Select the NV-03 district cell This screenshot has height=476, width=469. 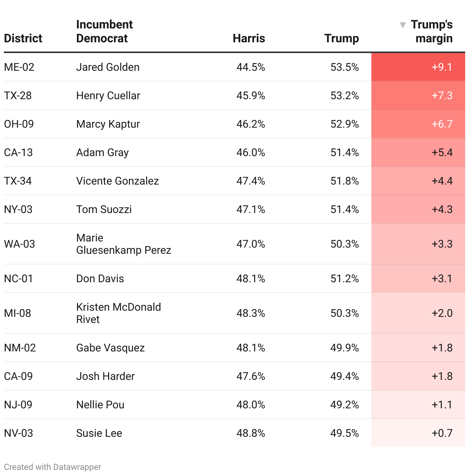coord(18,433)
